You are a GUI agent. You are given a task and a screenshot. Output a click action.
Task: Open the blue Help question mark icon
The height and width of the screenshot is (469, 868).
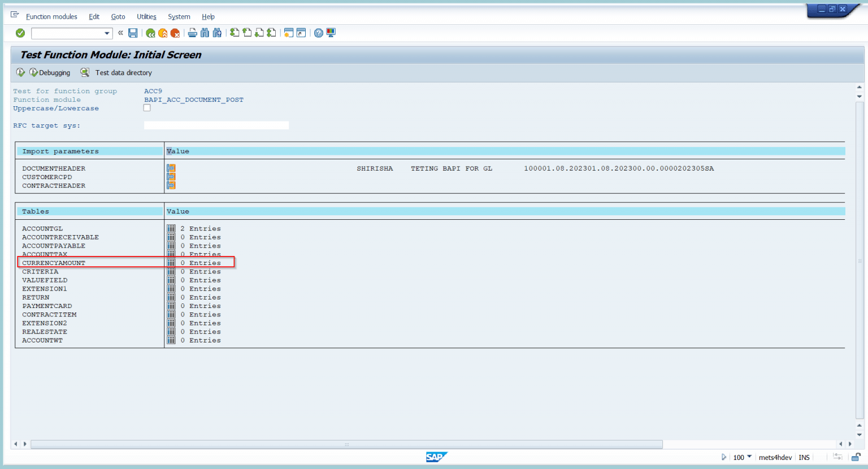(x=319, y=33)
